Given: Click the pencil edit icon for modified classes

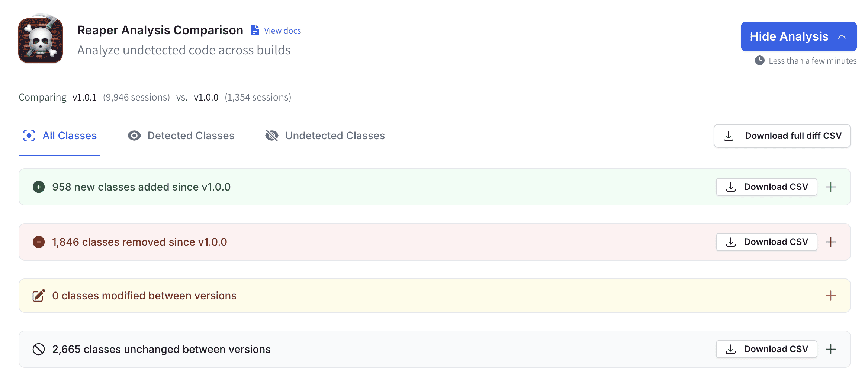Looking at the screenshot, I should click(39, 296).
